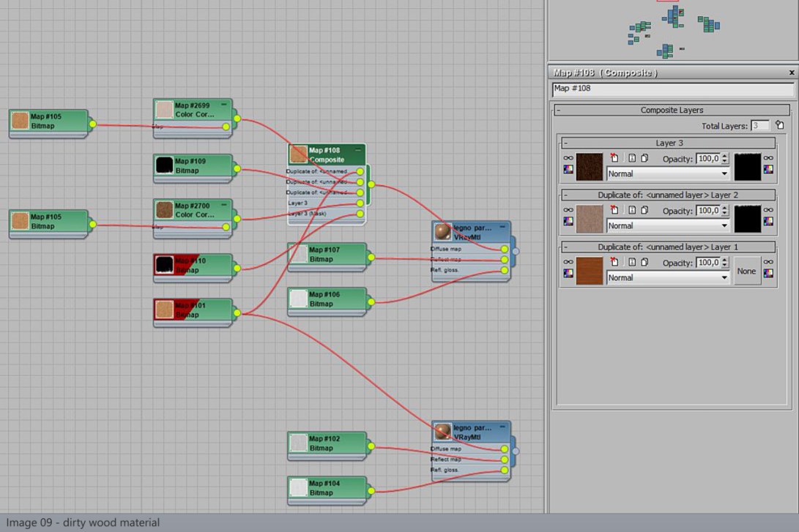Open the Layer 1 Normal blend mode dropdown
The image size is (799, 532).
[x=668, y=278]
